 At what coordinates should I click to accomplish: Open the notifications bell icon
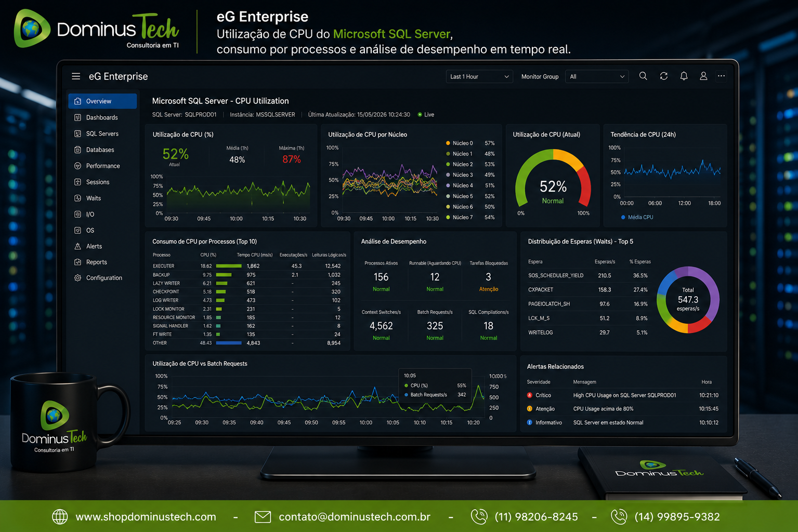point(684,76)
